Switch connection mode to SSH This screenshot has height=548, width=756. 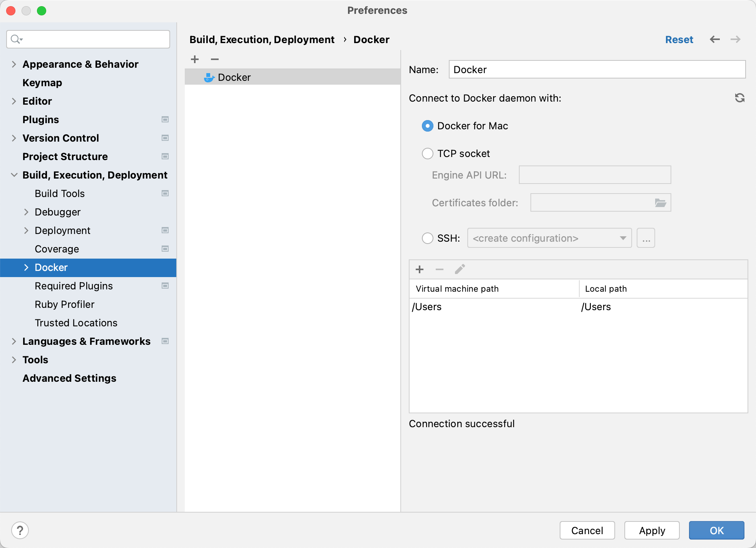tap(427, 238)
